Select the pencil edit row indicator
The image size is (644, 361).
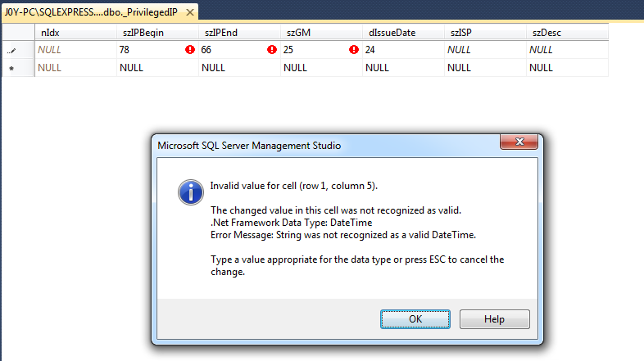(11, 51)
